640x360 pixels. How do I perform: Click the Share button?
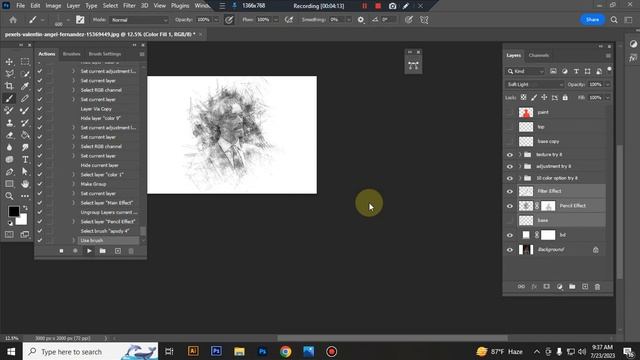click(x=592, y=20)
